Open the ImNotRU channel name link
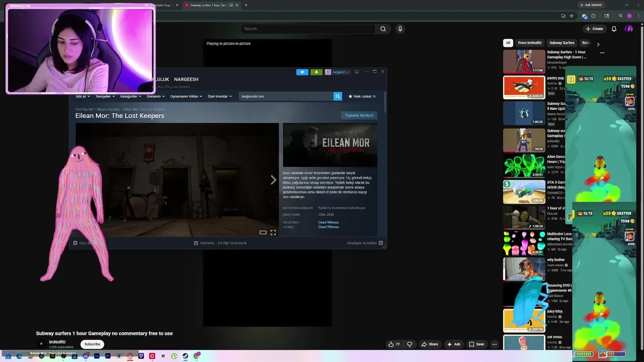The width and height of the screenshot is (644, 362). coord(57,342)
